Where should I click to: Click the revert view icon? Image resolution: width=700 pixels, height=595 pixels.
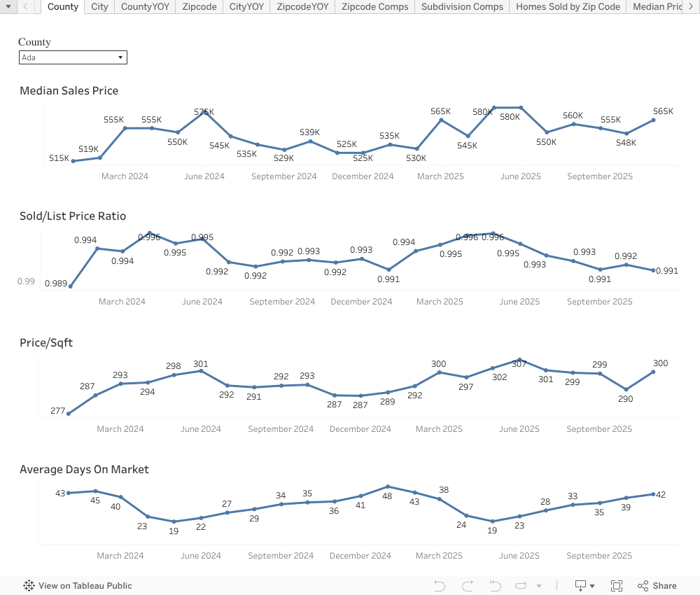point(495,586)
